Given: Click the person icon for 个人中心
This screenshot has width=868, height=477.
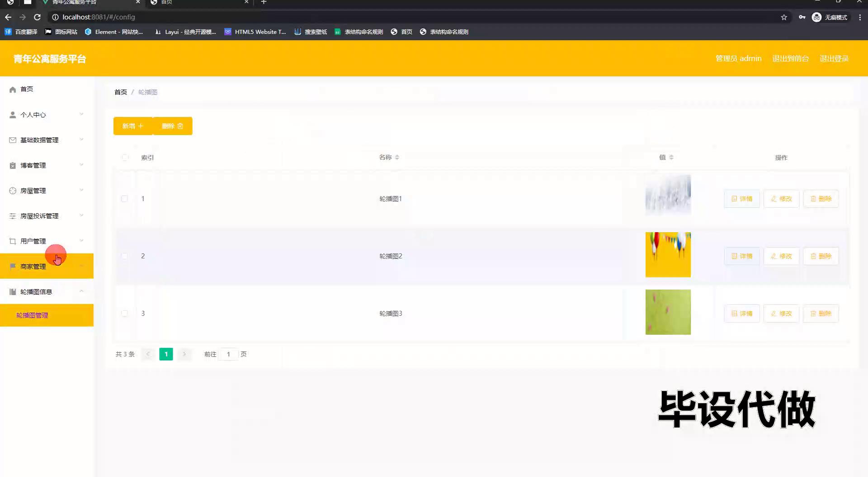Looking at the screenshot, I should [x=13, y=114].
